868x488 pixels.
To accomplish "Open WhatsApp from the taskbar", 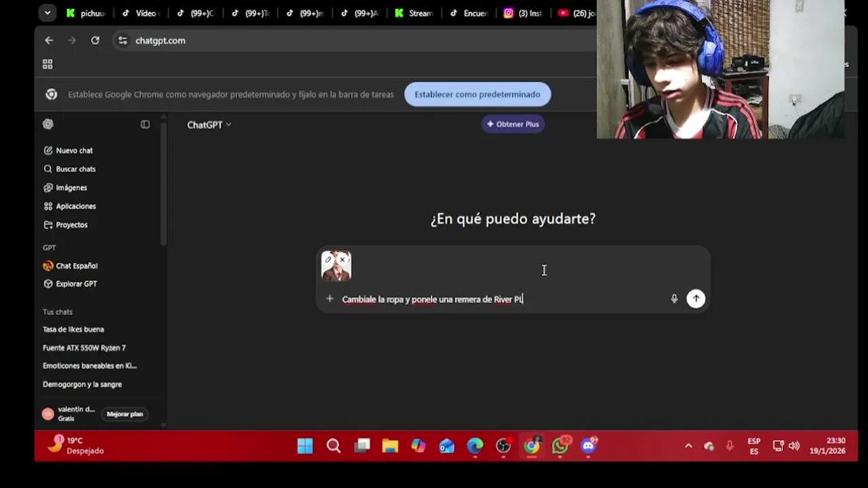I will (560, 445).
